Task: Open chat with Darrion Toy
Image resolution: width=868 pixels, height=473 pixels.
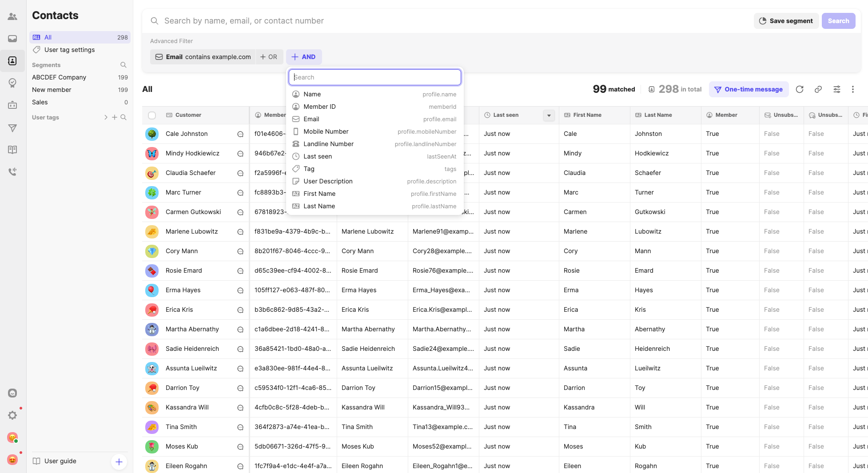Action: [240, 388]
